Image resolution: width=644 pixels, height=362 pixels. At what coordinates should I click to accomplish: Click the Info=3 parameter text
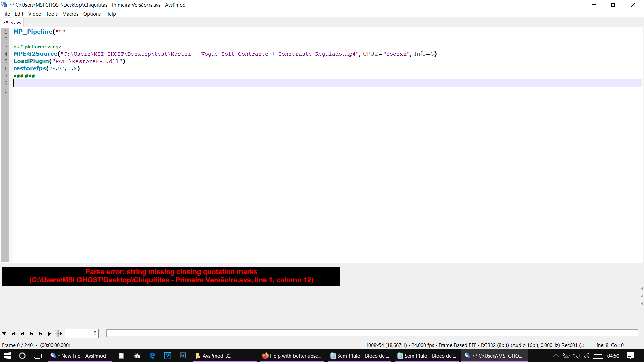coord(424,54)
